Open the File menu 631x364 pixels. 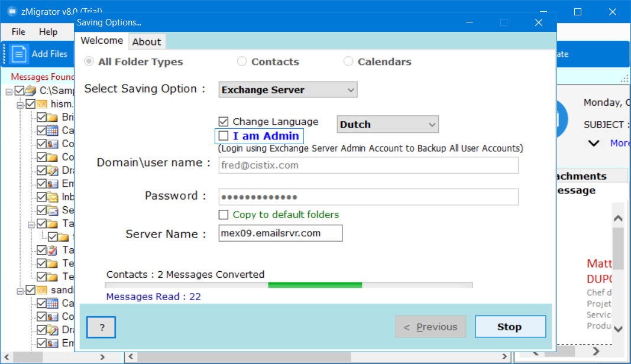18,32
